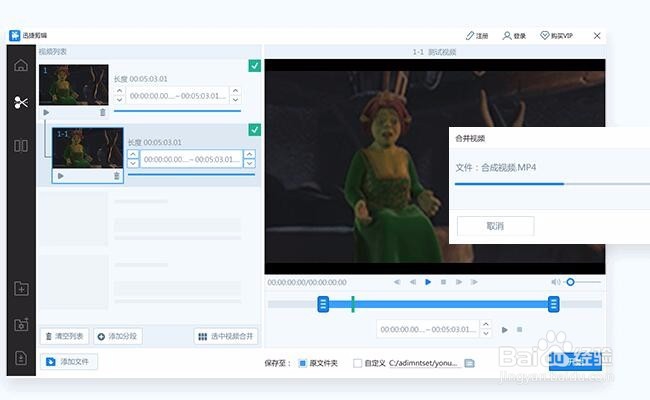Image resolution: width=650 pixels, height=400 pixels.
Task: Jump to previous marker in preview controls
Action: (x=397, y=282)
